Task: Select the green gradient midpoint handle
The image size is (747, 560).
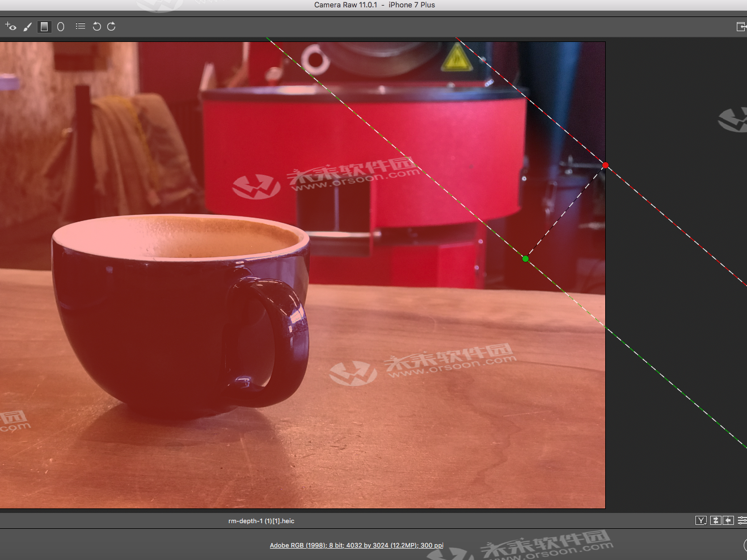Action: (525, 259)
